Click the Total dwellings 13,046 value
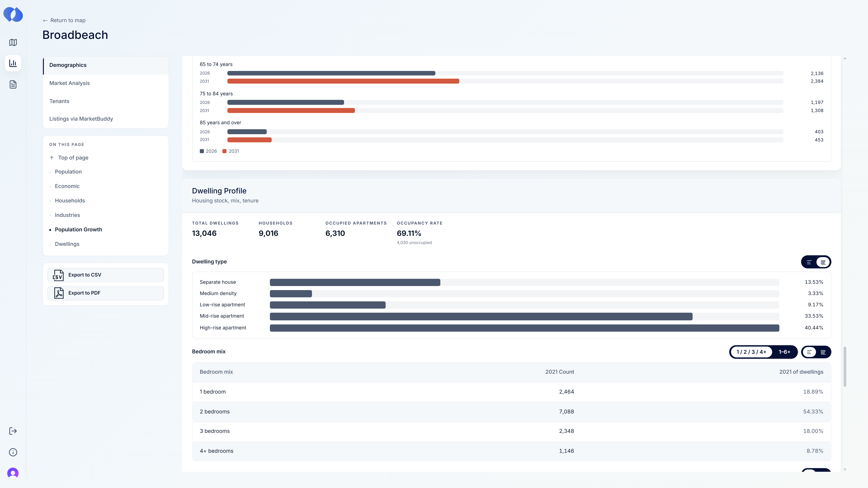This screenshot has height=488, width=868. 204,233
